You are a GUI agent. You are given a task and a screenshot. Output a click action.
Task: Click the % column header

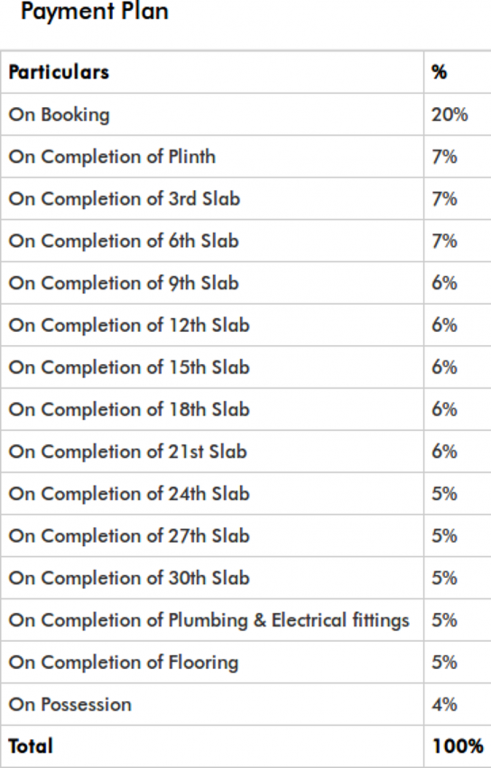[439, 72]
